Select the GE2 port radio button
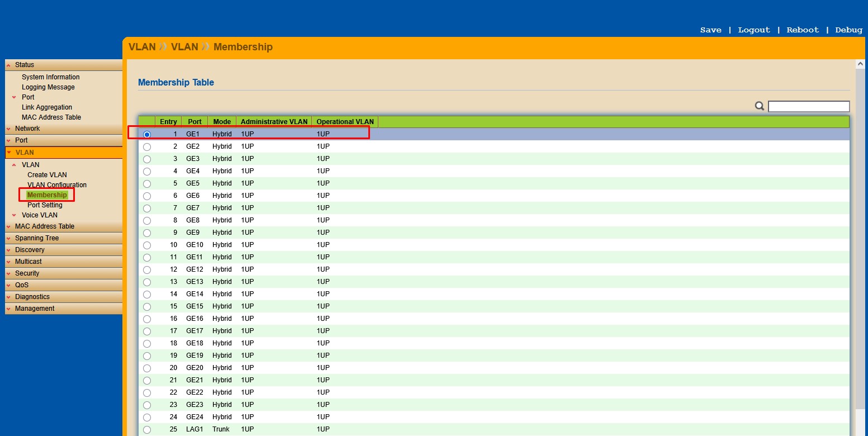 pos(147,147)
